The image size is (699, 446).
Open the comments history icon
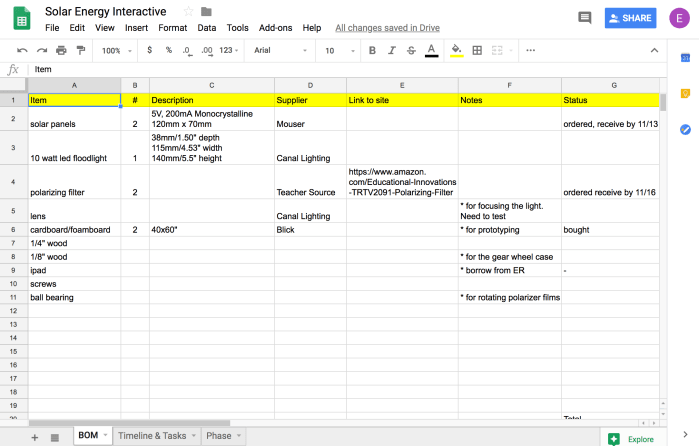pos(584,18)
